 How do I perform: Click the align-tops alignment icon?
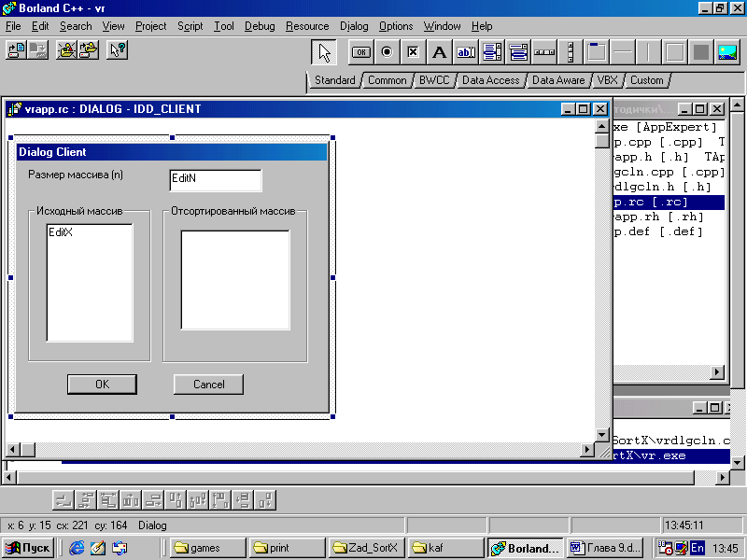click(x=176, y=500)
